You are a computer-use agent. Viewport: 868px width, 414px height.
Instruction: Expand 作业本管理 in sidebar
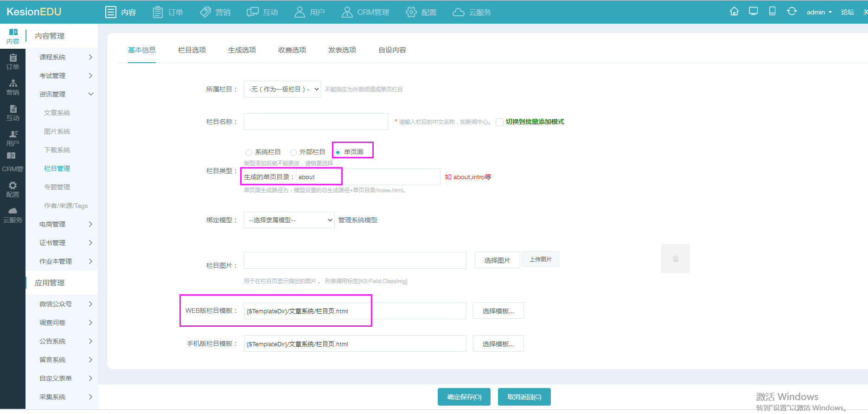62,261
